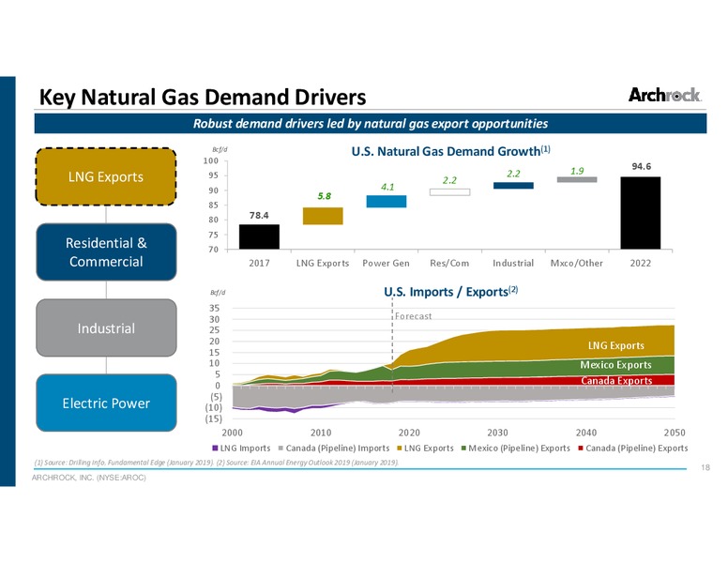Click the gray Canada (Pipeline) Imports legend swatch
Screen dimensions: 728x563
[x=281, y=448]
